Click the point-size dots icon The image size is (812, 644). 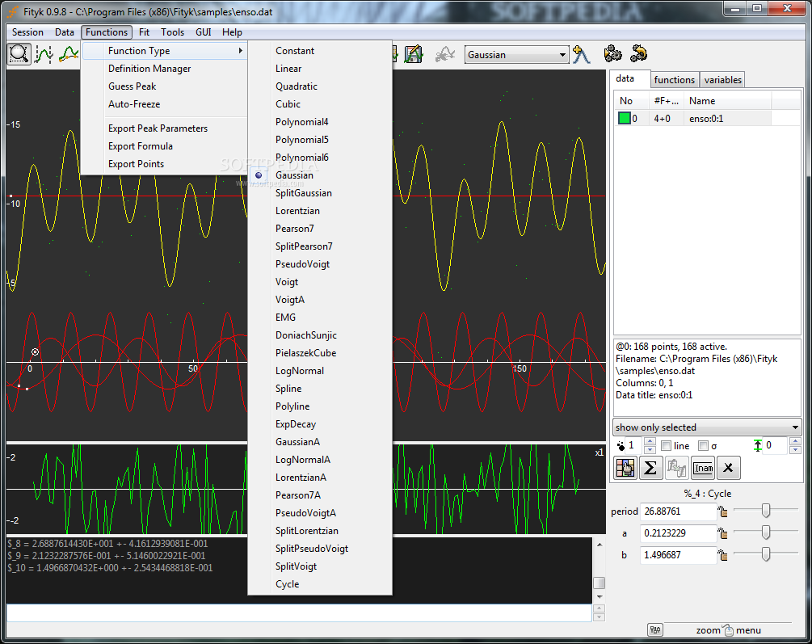[621, 445]
